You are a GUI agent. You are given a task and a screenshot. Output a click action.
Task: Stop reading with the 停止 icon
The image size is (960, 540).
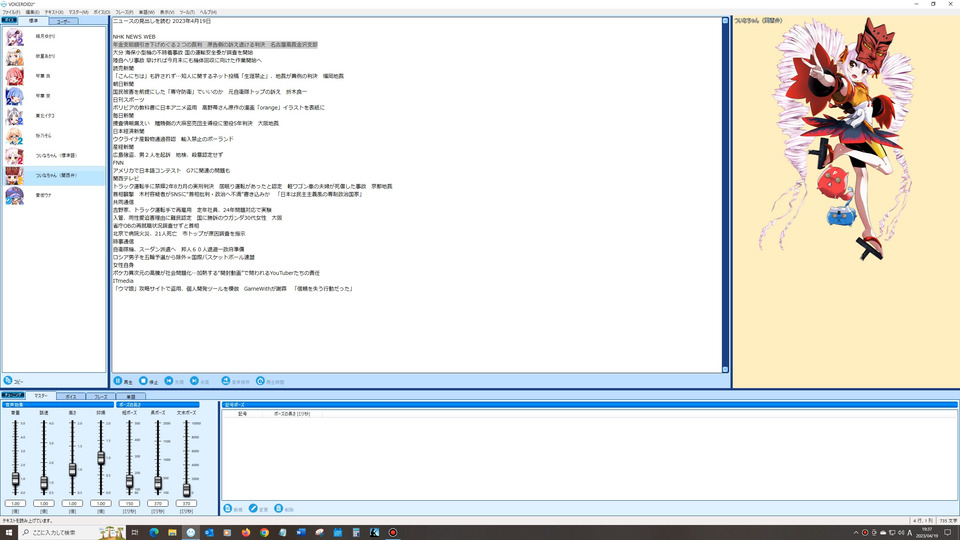[143, 381]
